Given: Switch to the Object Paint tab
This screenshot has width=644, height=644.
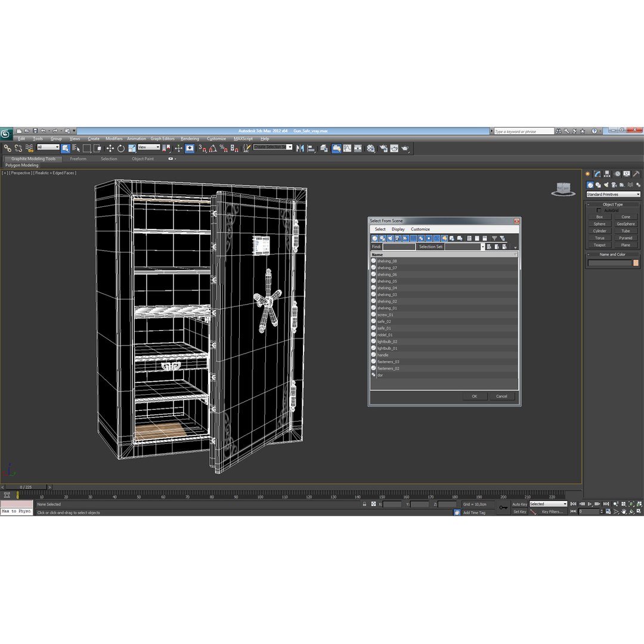Looking at the screenshot, I should [x=143, y=159].
